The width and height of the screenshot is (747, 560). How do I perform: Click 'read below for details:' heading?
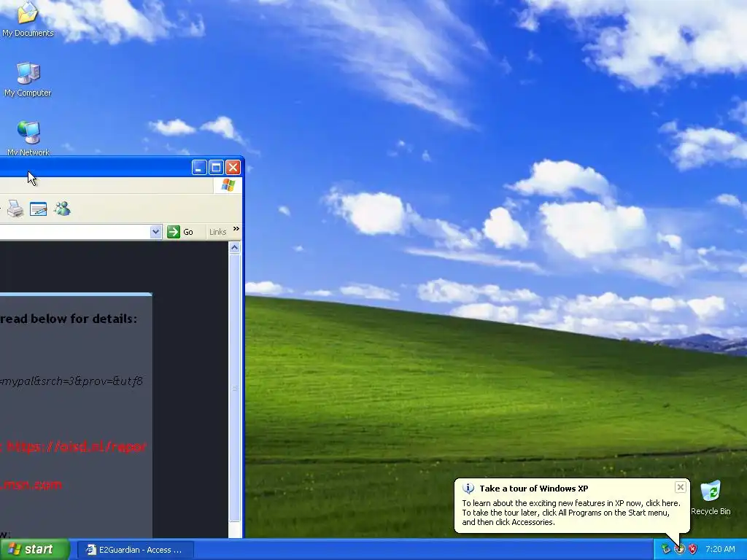(x=69, y=319)
